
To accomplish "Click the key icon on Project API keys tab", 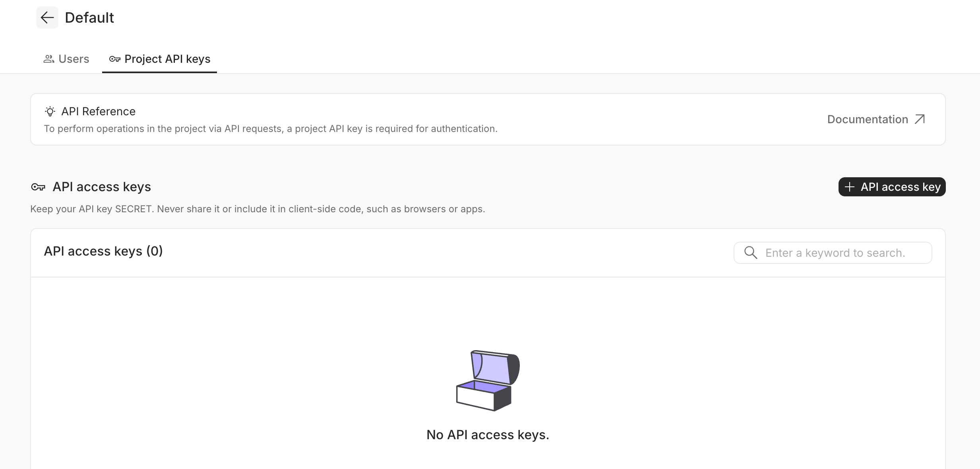I will [x=114, y=59].
